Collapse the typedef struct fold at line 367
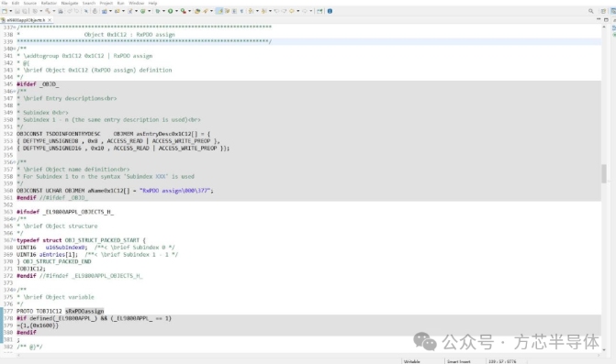Screen dimensions: 616x364 [x=15, y=240]
